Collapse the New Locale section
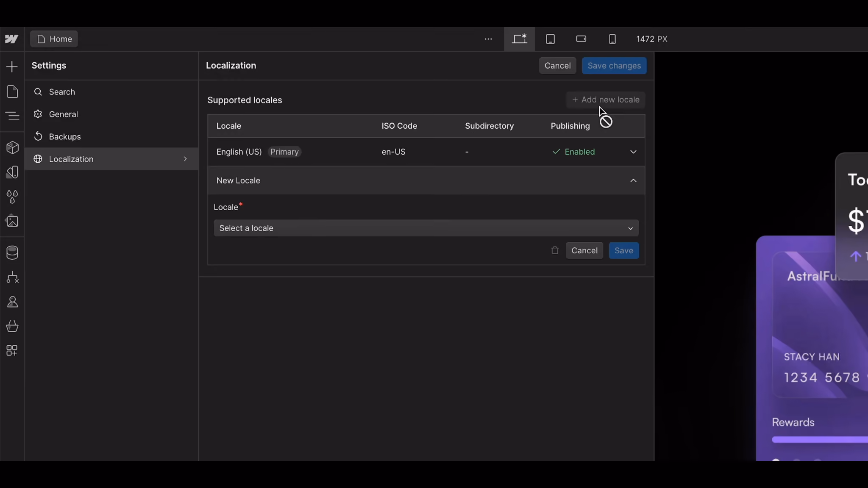 click(x=633, y=180)
